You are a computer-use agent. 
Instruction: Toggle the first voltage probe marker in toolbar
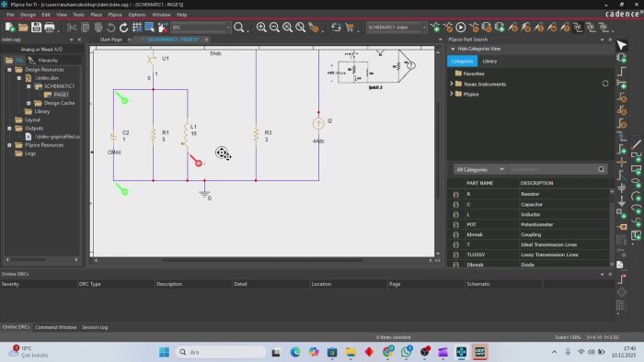tap(512, 28)
